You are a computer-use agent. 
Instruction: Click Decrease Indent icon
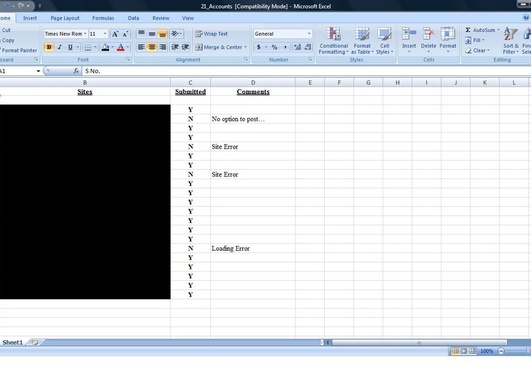[175, 47]
